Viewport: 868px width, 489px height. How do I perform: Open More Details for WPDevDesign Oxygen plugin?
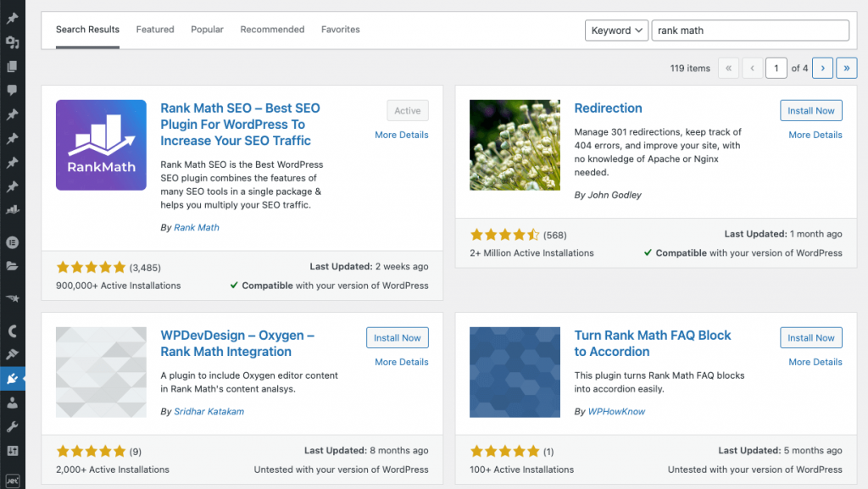click(401, 363)
